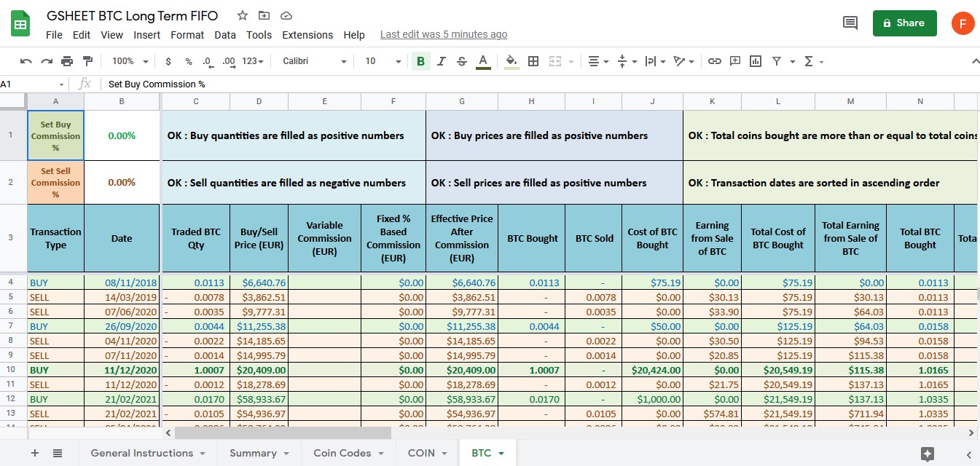980x466 pixels.
Task: Click the redo icon
Action: pos(47,61)
